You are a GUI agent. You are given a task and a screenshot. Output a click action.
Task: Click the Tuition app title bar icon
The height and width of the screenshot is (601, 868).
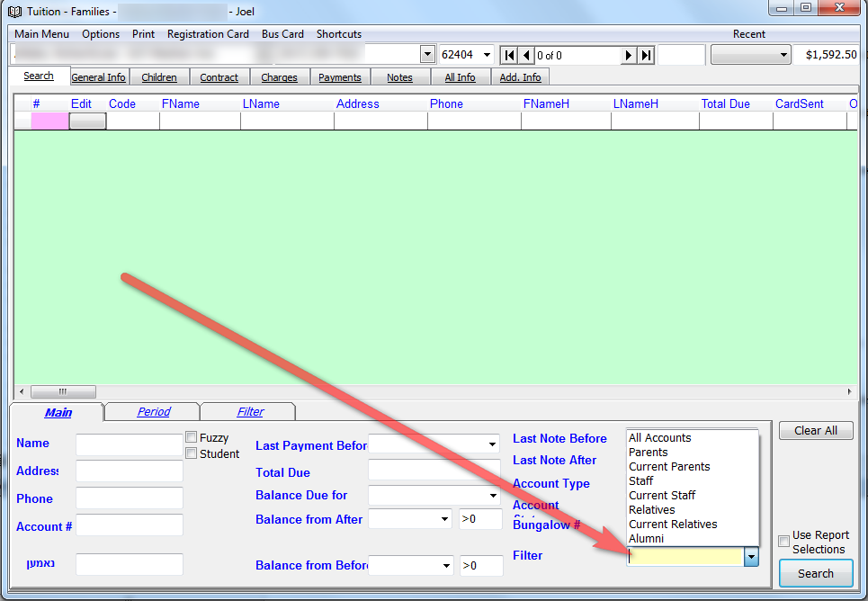[13, 10]
